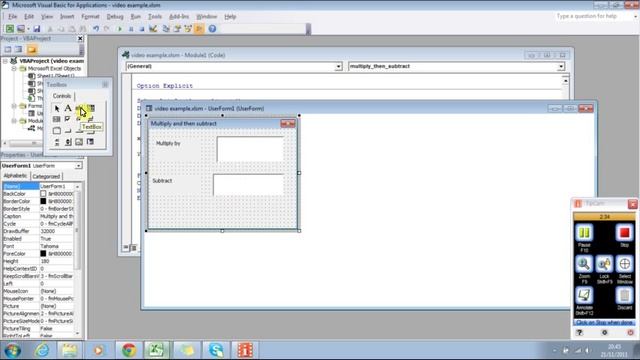Select the 'Multiply by' label on form
640x360 pixels.
pyautogui.click(x=168, y=144)
